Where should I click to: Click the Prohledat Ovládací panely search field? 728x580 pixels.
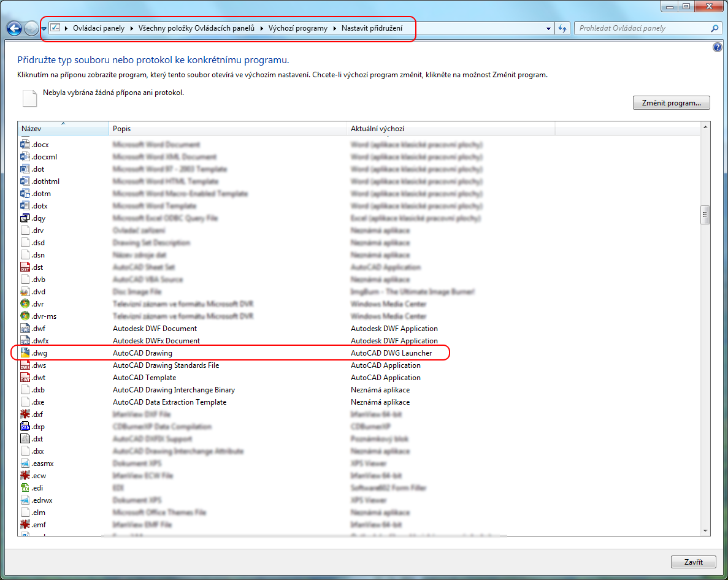click(641, 29)
